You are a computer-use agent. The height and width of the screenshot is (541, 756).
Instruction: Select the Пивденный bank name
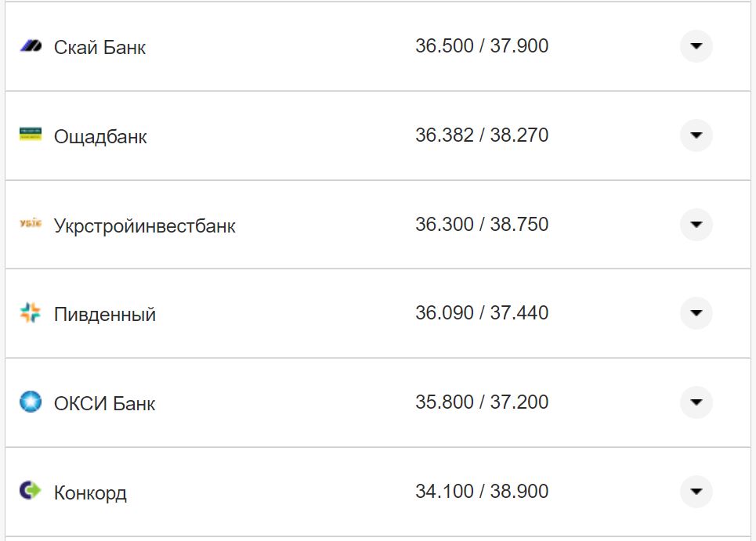pos(105,315)
